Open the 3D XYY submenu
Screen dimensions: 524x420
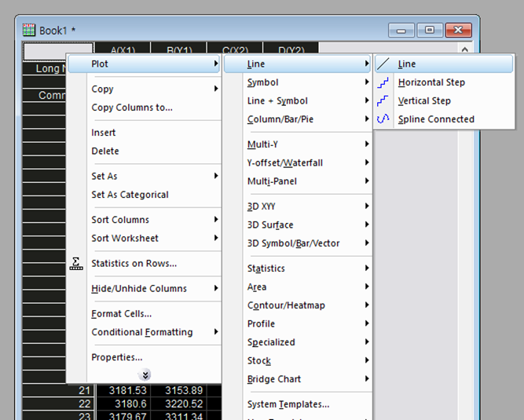click(298, 206)
